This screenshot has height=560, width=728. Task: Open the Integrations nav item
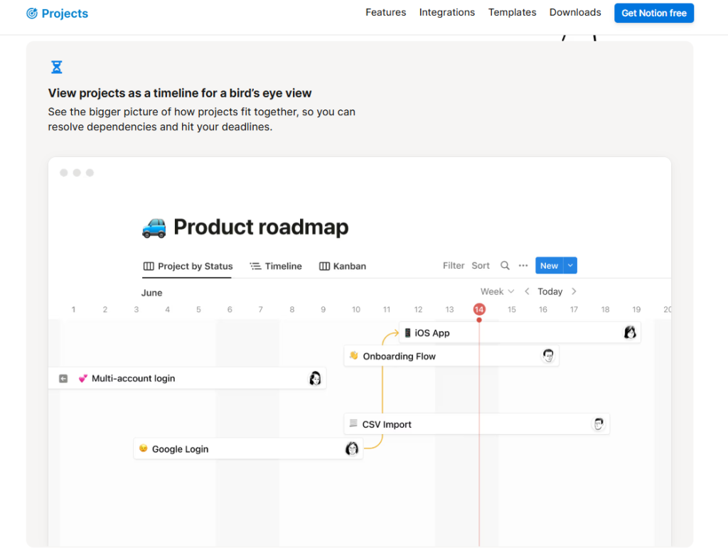[446, 13]
